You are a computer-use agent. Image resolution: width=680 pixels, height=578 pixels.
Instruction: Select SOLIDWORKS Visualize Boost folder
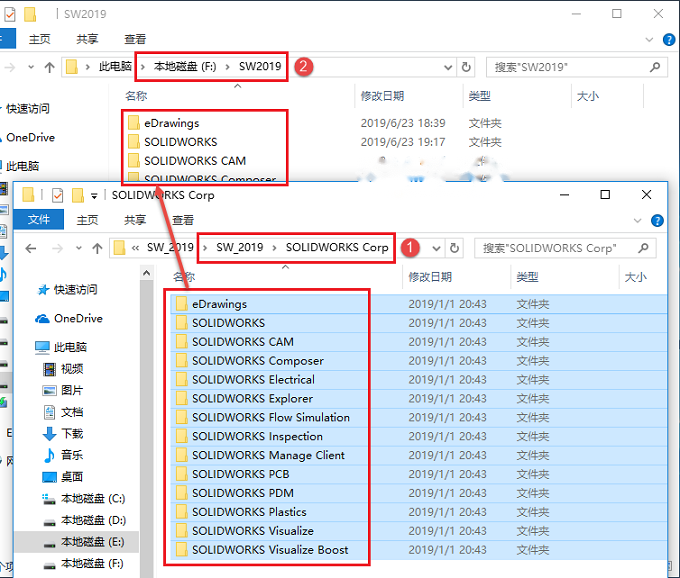[x=270, y=550]
